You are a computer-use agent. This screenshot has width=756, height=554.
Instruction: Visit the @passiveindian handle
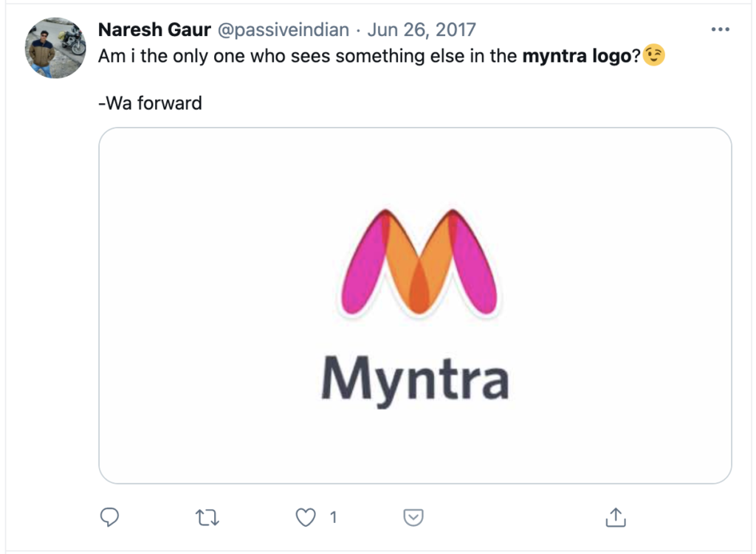283,30
